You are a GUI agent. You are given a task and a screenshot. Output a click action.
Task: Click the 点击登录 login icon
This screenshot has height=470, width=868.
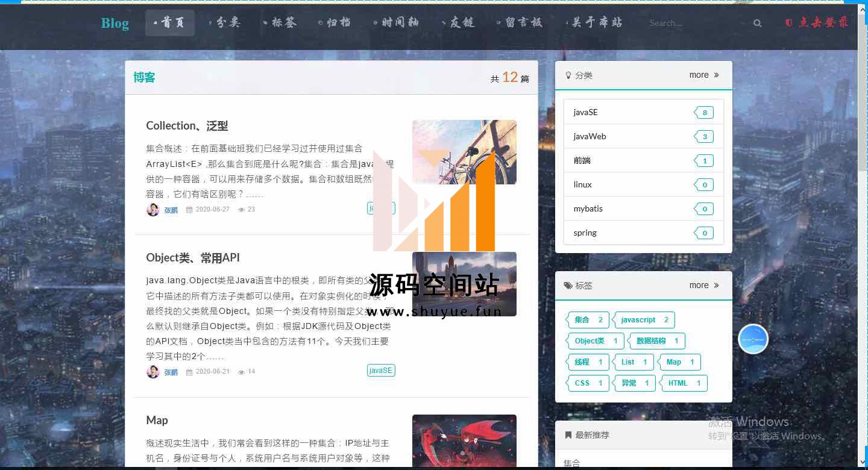coord(788,23)
